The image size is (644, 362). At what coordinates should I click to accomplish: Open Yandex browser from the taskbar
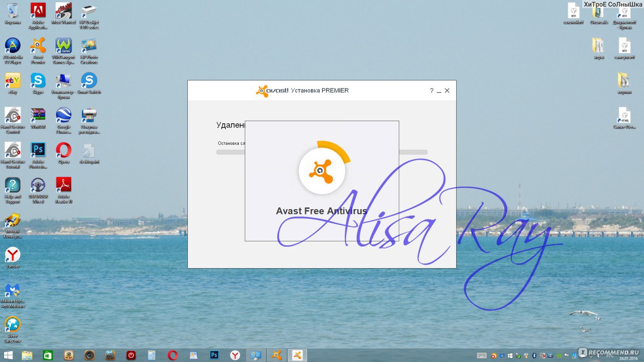(235, 356)
